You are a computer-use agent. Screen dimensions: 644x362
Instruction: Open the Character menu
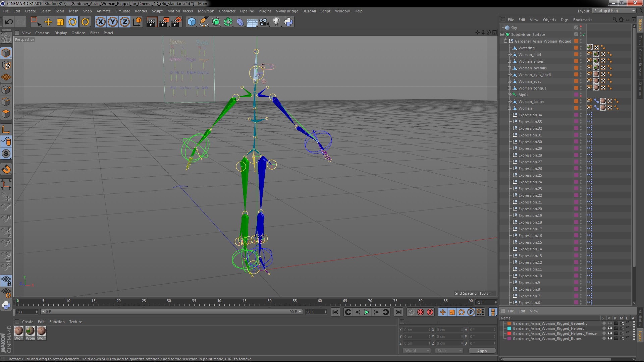pos(227,11)
